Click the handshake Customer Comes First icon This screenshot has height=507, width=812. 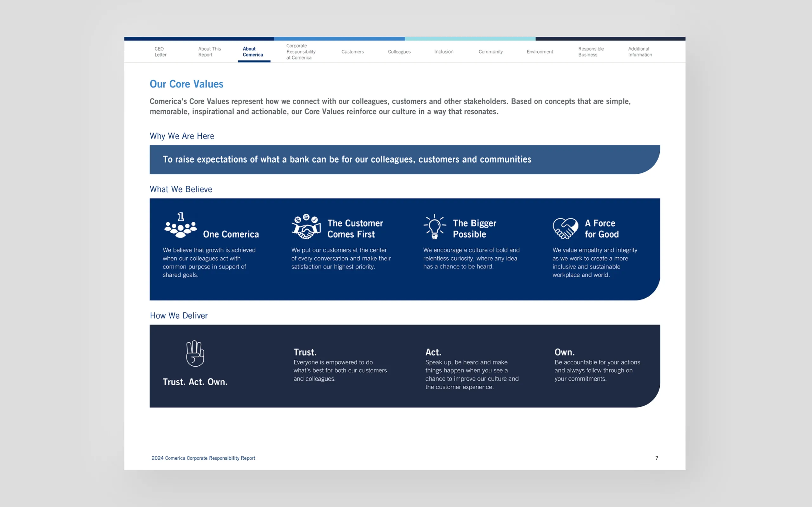pyautogui.click(x=306, y=227)
